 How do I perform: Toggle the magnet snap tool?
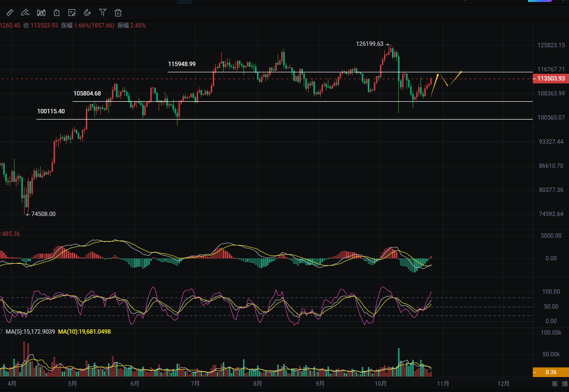(x=87, y=13)
